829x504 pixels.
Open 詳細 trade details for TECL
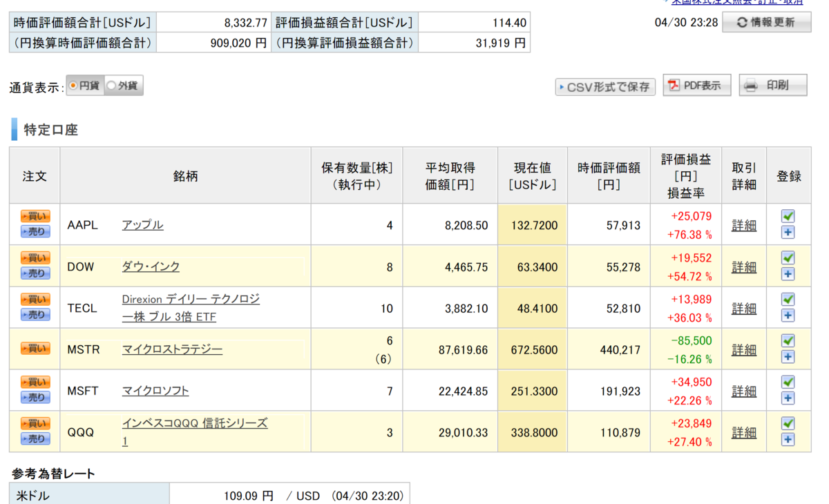tap(744, 309)
